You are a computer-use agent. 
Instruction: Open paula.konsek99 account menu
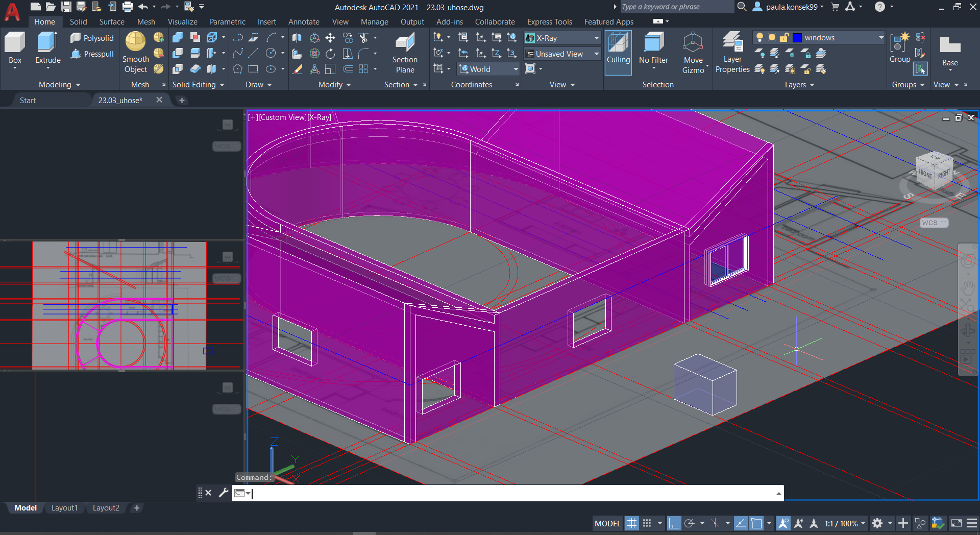point(789,7)
